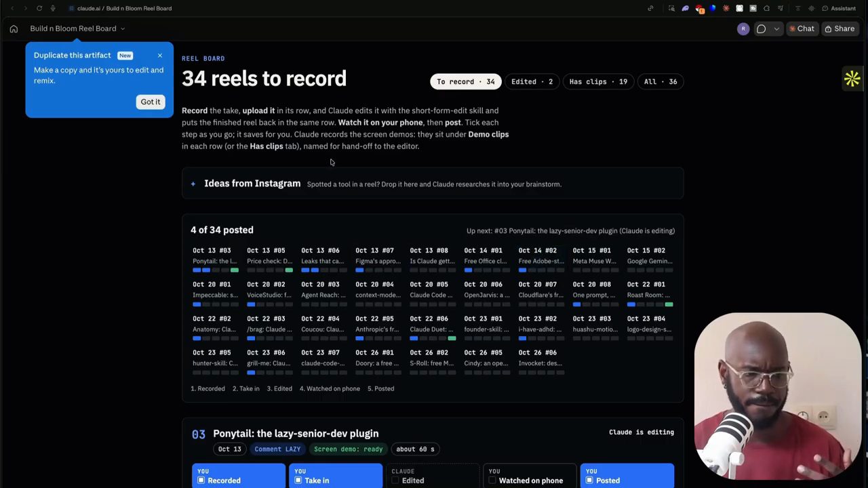Click the Oct 13 #03 Ponytail reel tile

pos(216,261)
